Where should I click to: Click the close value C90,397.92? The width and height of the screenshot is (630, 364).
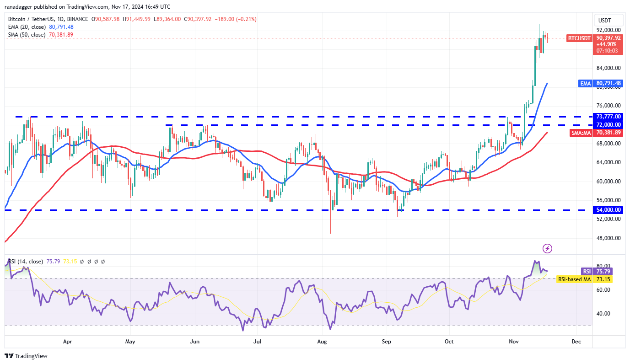coord(198,19)
